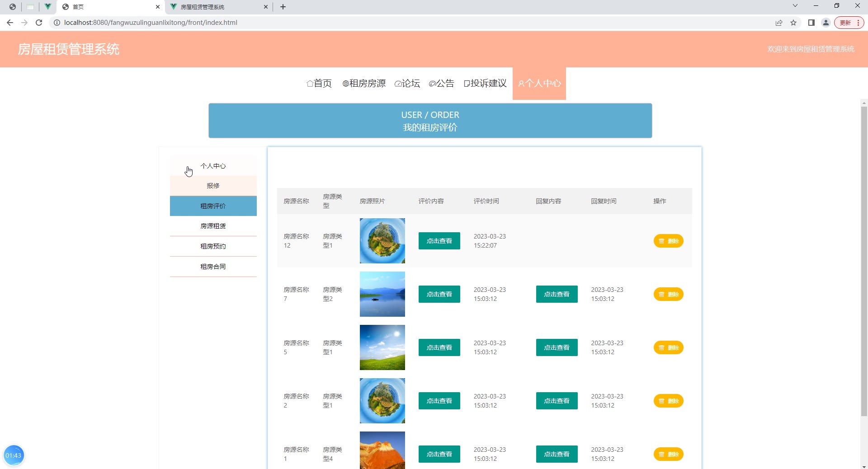
Task: Click the page vertical scrollbar
Action: click(864, 262)
